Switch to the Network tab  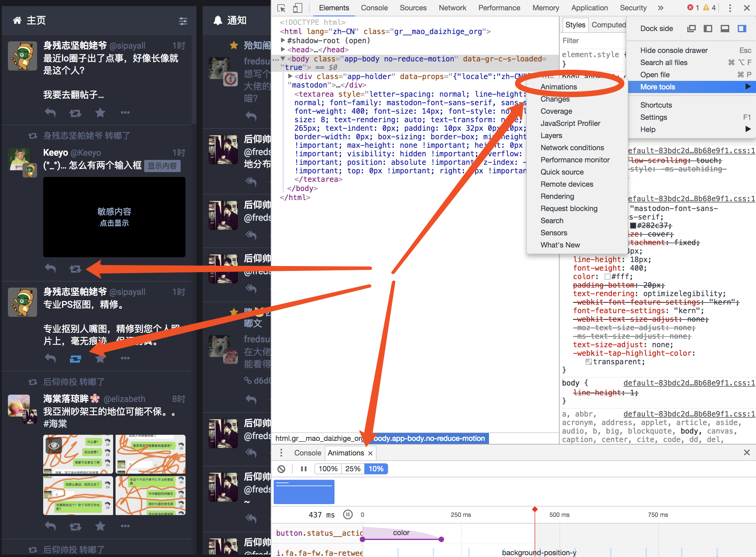452,8
